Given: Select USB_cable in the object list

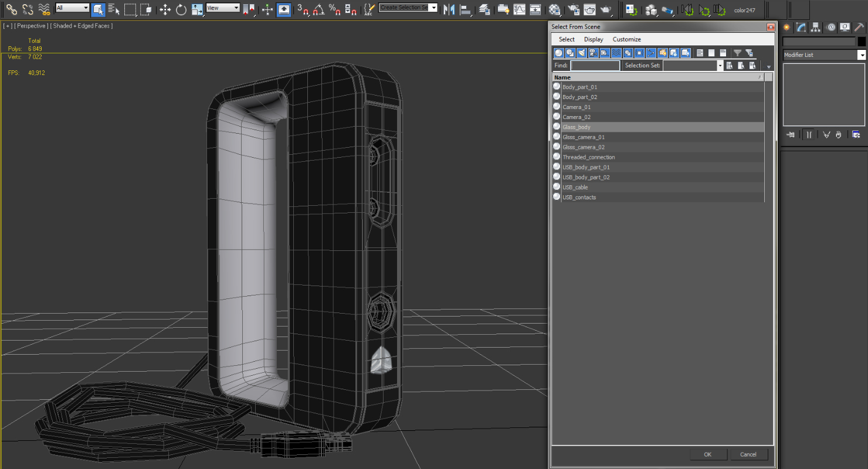Looking at the screenshot, I should (x=658, y=187).
